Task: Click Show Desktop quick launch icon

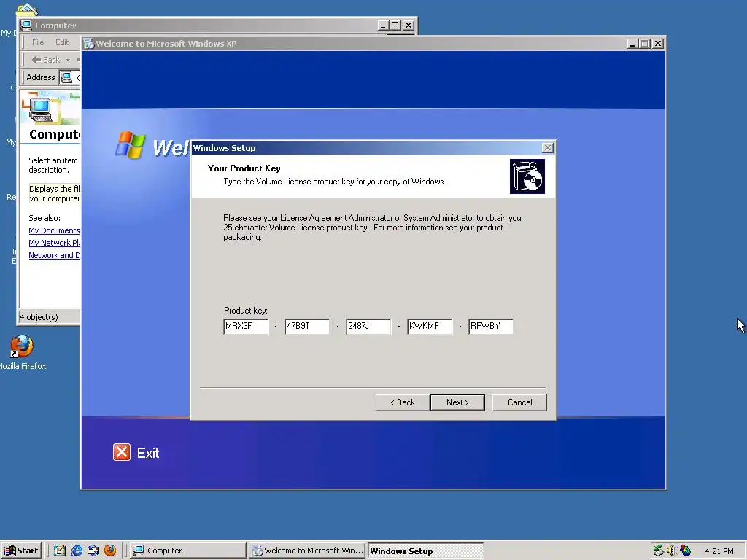Action: [x=60, y=551]
